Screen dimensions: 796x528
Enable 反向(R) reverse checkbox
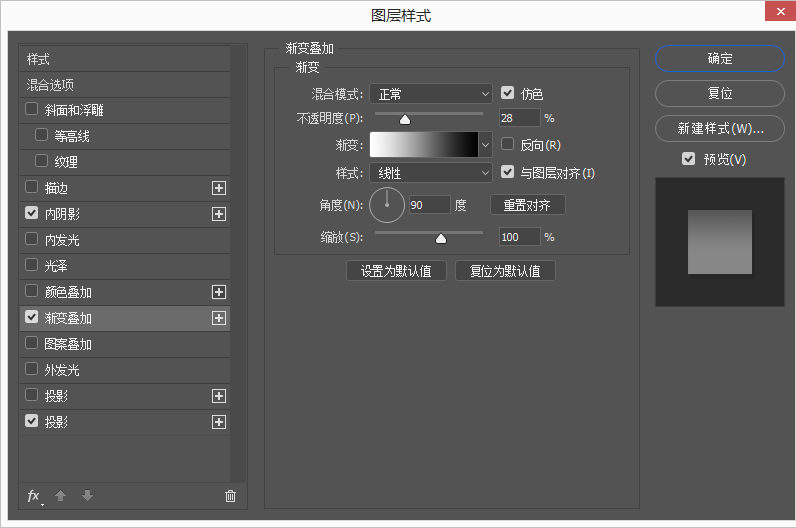(x=507, y=144)
